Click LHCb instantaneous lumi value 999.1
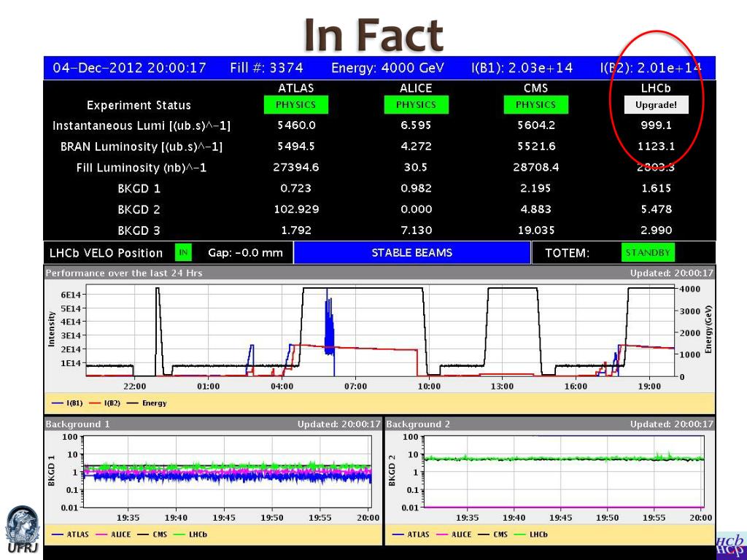The height and width of the screenshot is (560, 747). (x=657, y=125)
